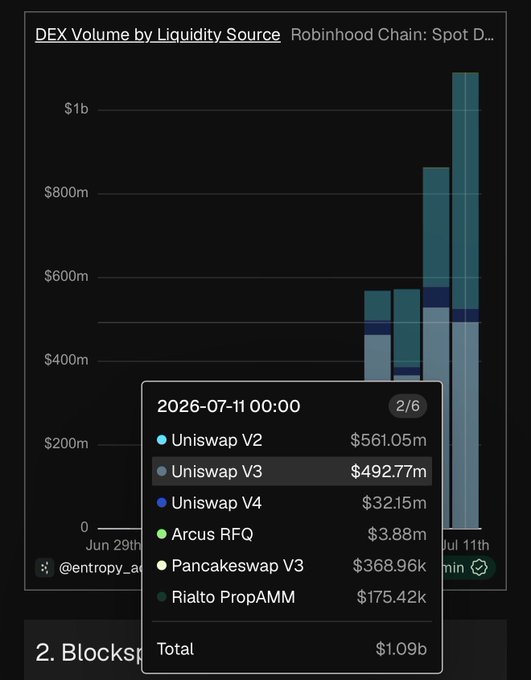
Task: Click the Total label in tooltip
Action: click(175, 649)
